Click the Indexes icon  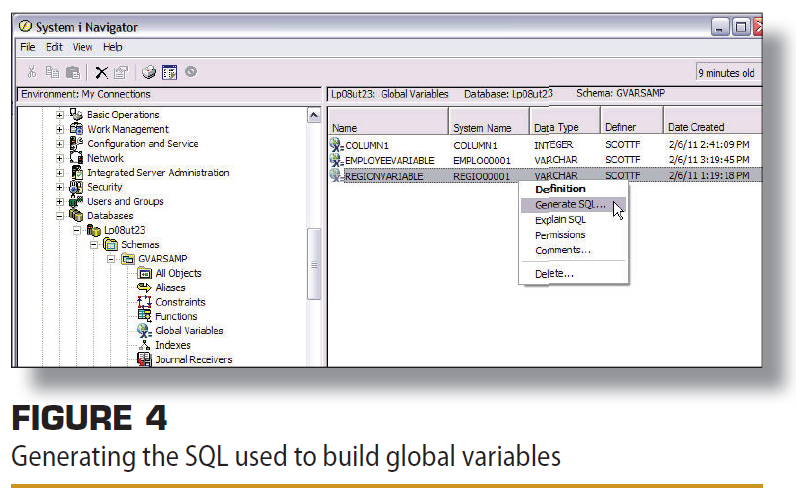pos(145,345)
